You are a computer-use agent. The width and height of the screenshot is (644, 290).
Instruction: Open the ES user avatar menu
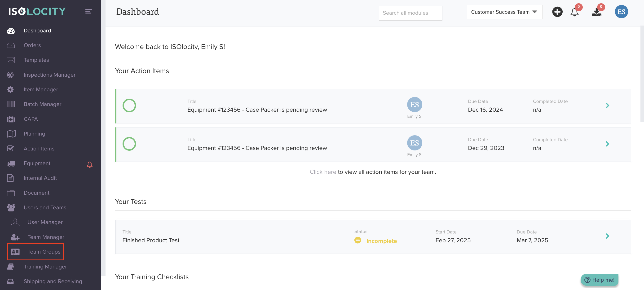coord(621,12)
